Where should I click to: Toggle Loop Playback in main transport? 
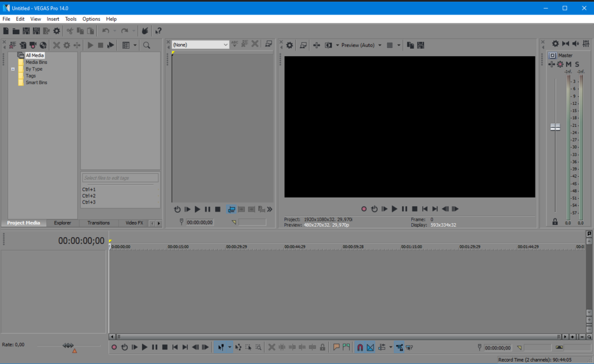125,347
